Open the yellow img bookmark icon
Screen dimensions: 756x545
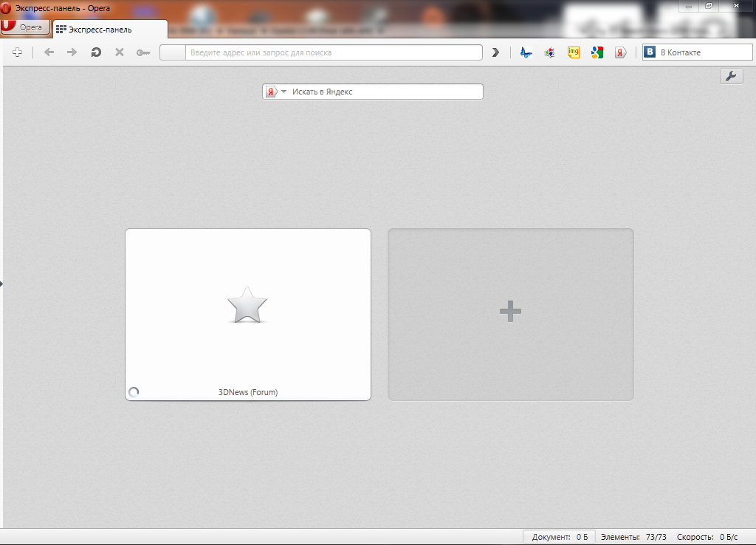coord(574,52)
